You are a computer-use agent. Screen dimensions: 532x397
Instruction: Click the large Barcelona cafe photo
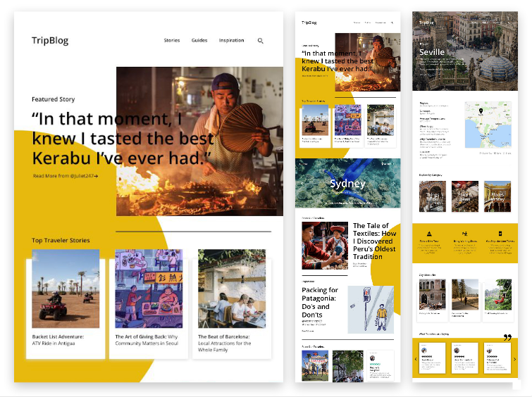coord(232,289)
